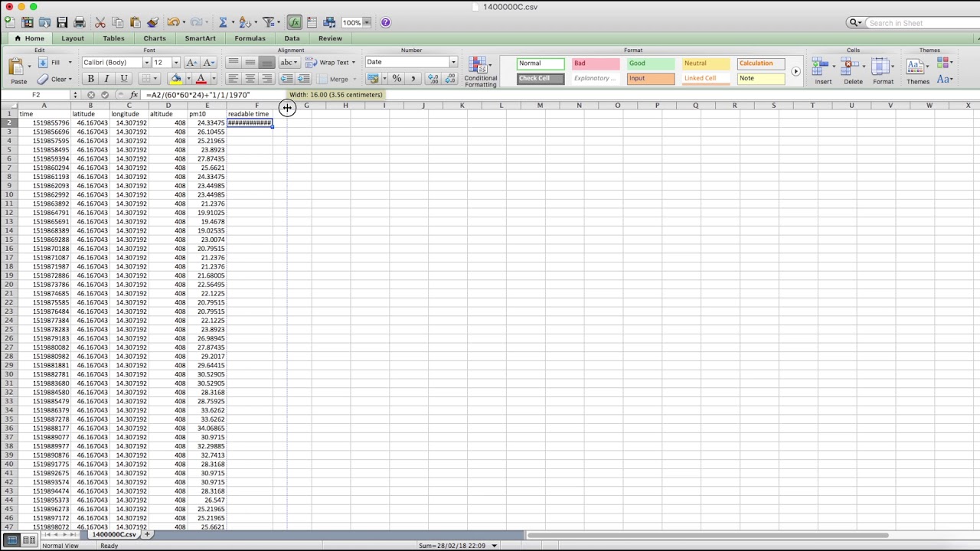Image resolution: width=980 pixels, height=551 pixels.
Task: Switch to the Formulas ribbon tab
Action: (x=250, y=38)
